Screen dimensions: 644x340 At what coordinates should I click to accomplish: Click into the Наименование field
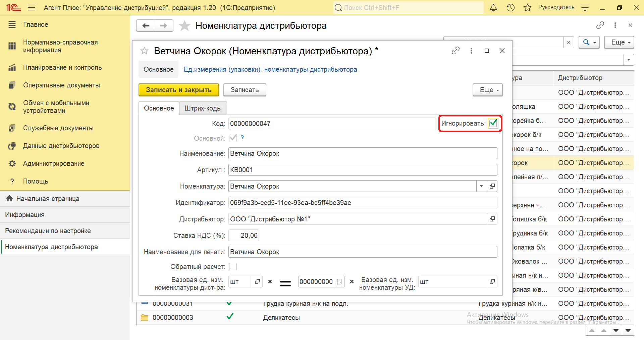(363, 153)
